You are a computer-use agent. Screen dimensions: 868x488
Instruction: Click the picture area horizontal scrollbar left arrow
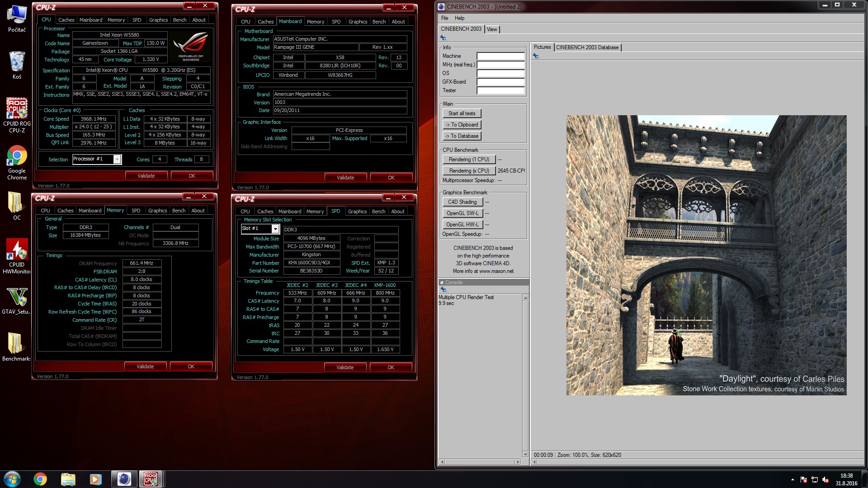[x=535, y=462]
